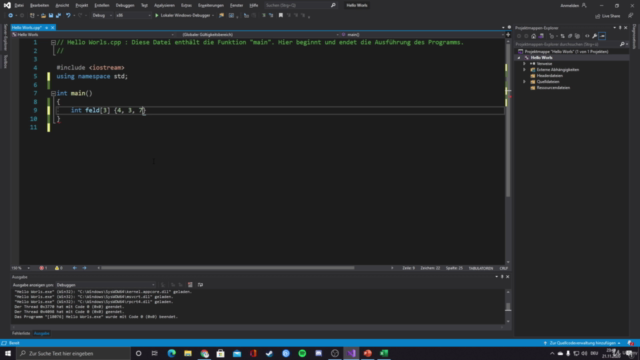Click the Undo arrow icon
This screenshot has height=360, width=640.
tap(68, 16)
